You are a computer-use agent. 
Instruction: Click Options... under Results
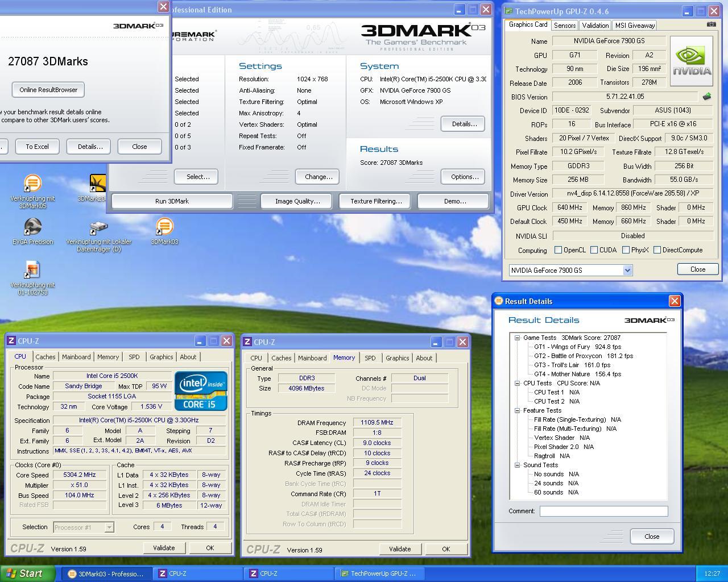[x=464, y=177]
